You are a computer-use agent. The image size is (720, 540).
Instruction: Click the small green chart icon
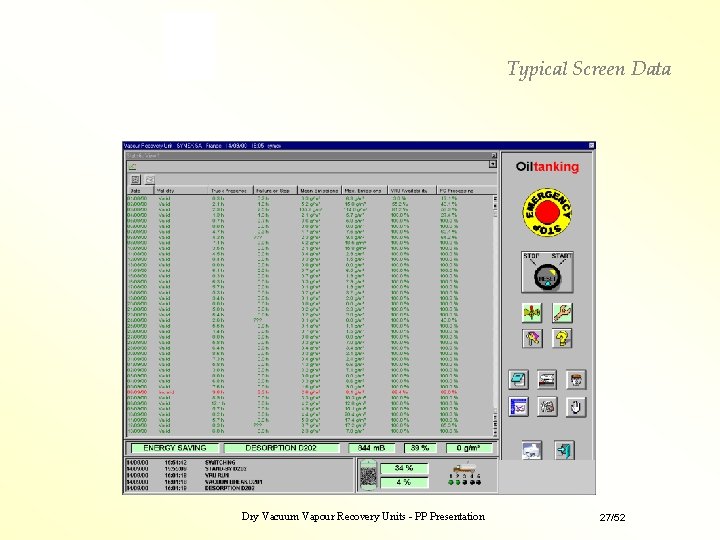coord(133,166)
